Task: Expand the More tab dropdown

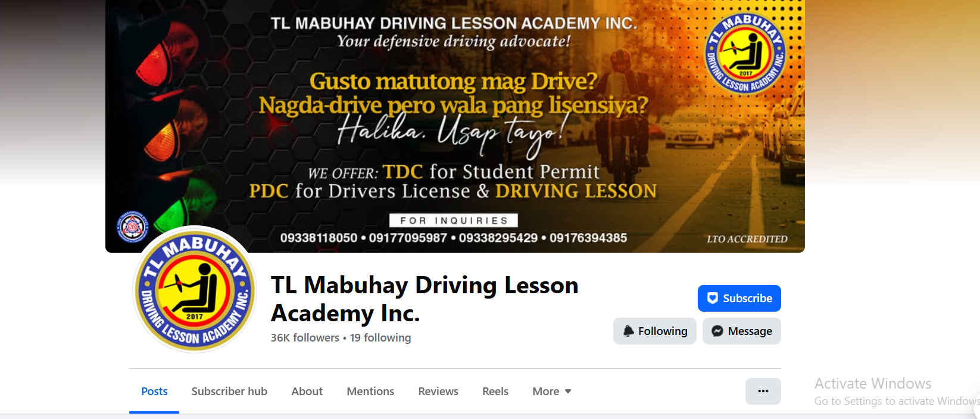Action: tap(552, 391)
